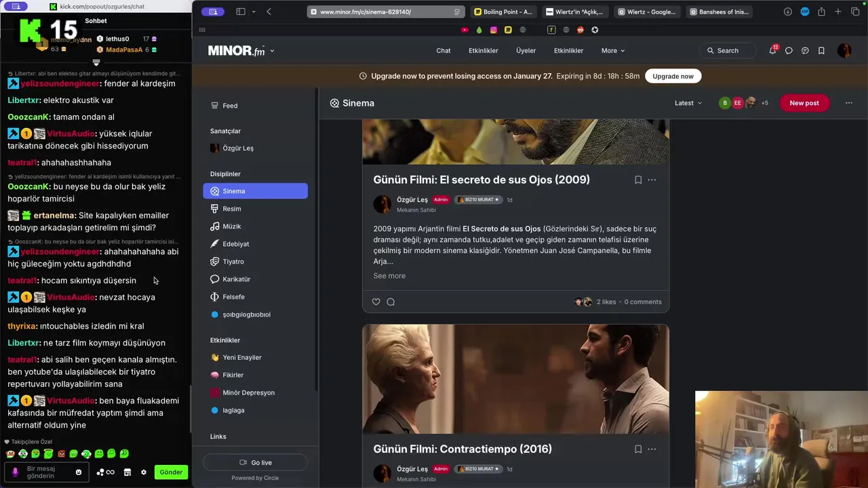Expand See more on El secreto post
This screenshot has height=488, width=868.
tap(389, 276)
